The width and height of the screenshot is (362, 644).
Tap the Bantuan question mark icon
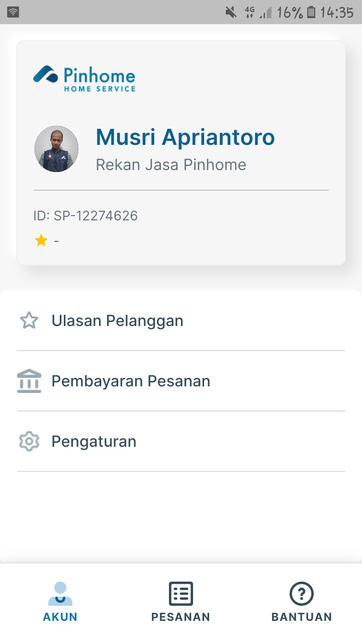coord(302,594)
